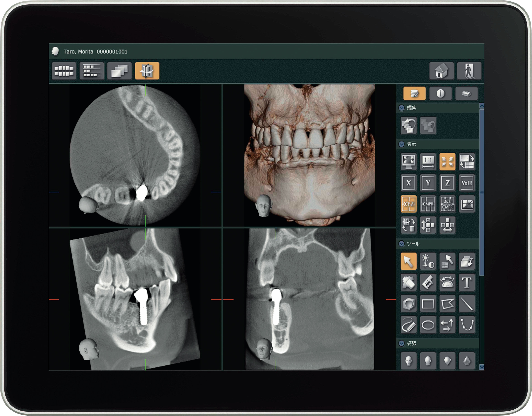
Task: Select the brightness and contrast adjustment tool
Action: (x=428, y=261)
